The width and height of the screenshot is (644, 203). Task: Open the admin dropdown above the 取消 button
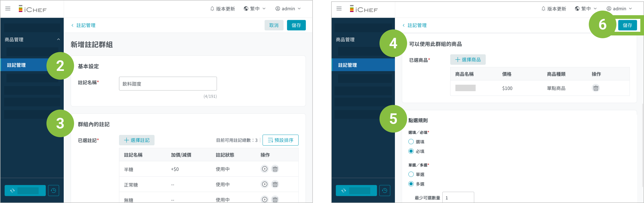(x=288, y=9)
